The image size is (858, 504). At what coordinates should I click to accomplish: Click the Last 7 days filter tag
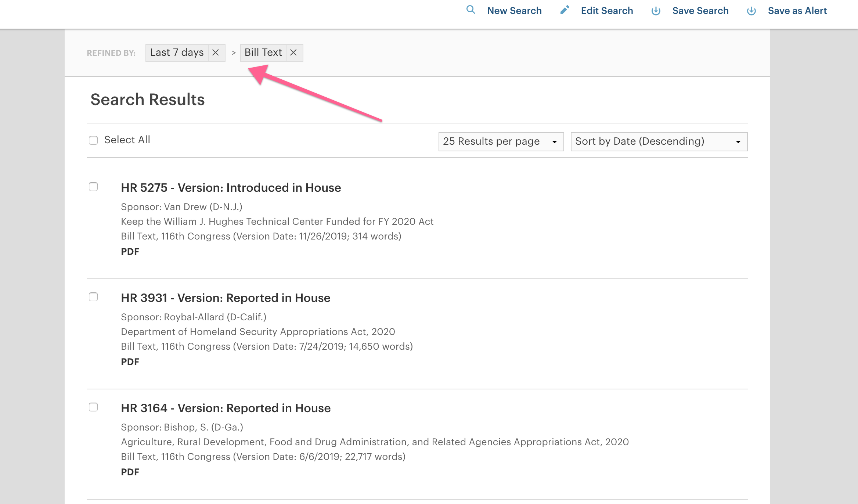[x=177, y=53]
